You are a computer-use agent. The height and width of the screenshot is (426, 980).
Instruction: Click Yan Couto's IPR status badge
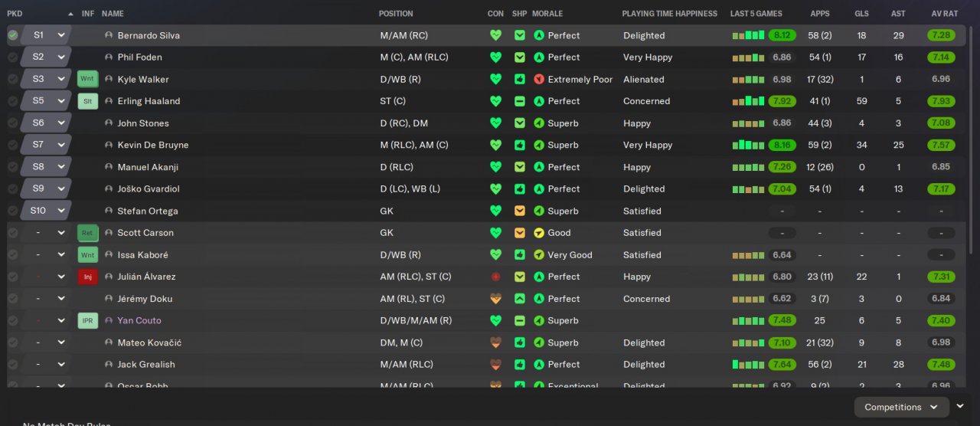pos(87,320)
